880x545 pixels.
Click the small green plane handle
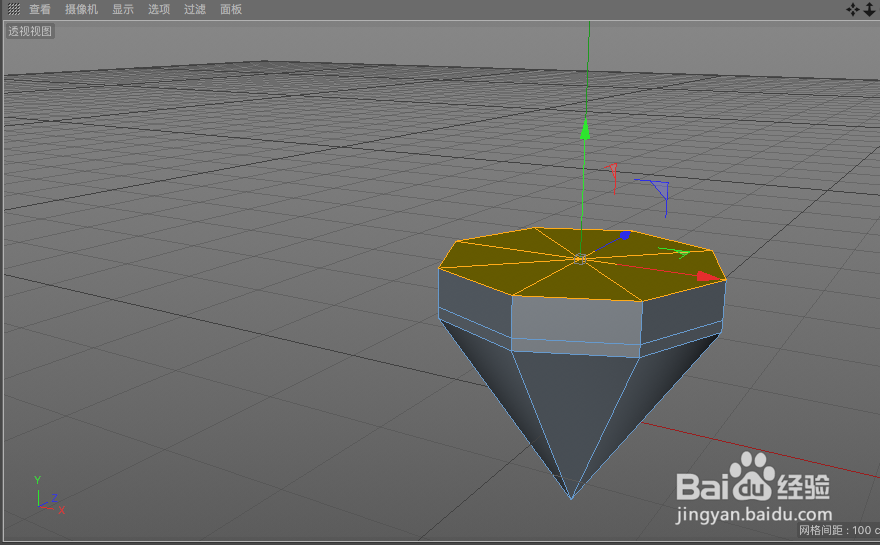point(675,252)
